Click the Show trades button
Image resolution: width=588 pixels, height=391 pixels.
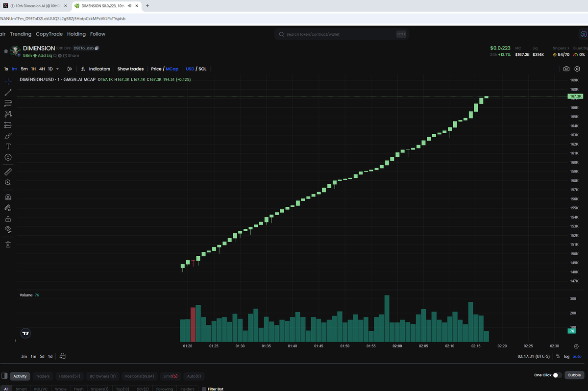130,69
